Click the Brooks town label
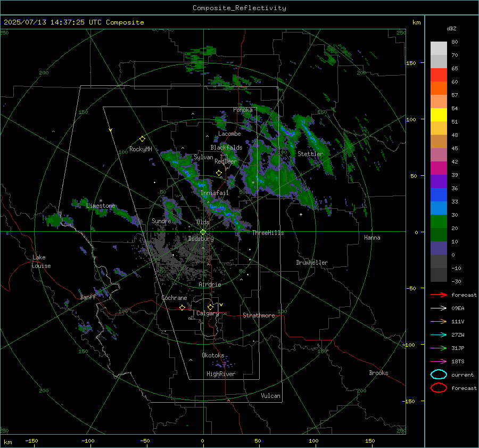The image size is (479, 448). click(x=378, y=373)
